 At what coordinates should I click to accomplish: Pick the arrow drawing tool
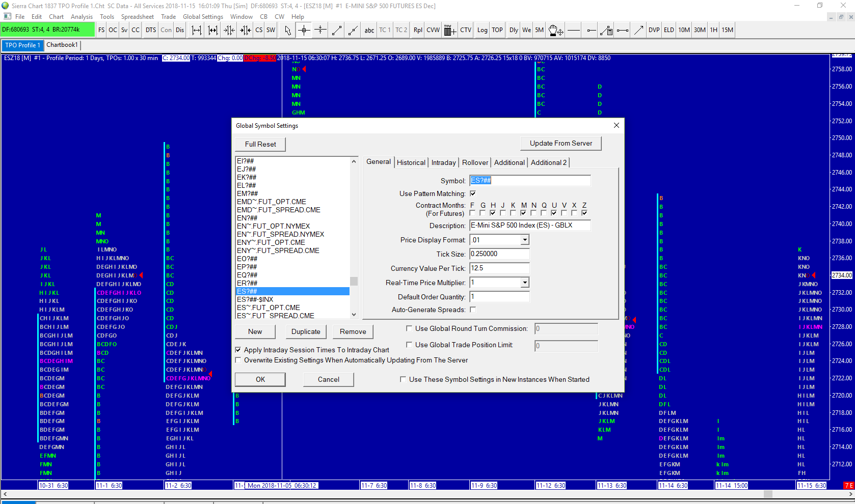pos(638,30)
